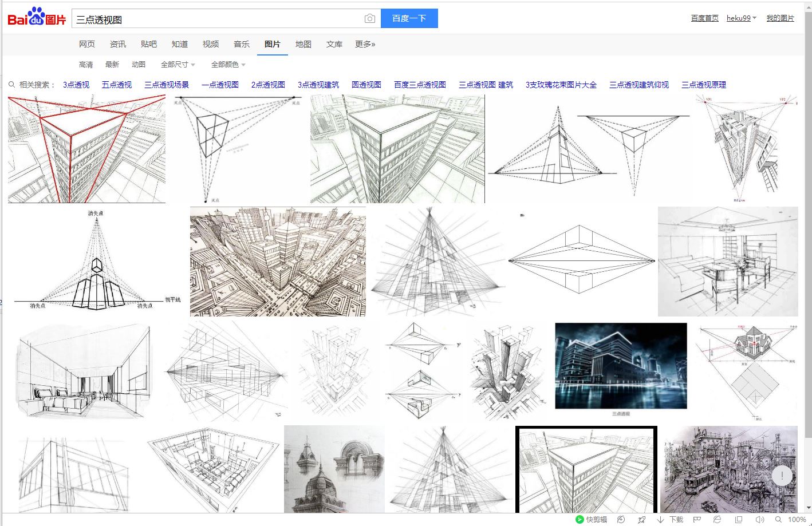This screenshot has width=812, height=526.
Task: Switch to the 视频 tab
Action: 211,44
